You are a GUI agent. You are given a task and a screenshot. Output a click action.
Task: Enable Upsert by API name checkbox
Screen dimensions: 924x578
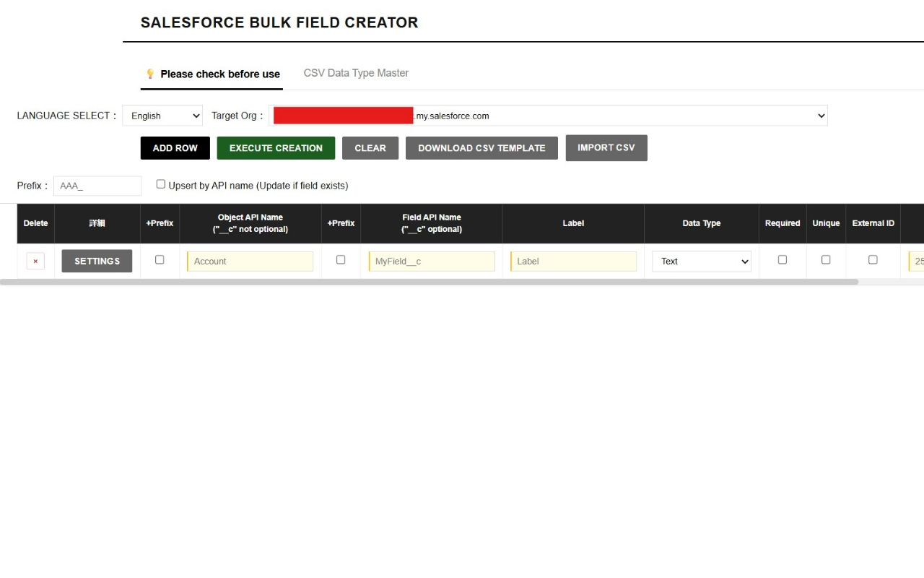click(160, 183)
